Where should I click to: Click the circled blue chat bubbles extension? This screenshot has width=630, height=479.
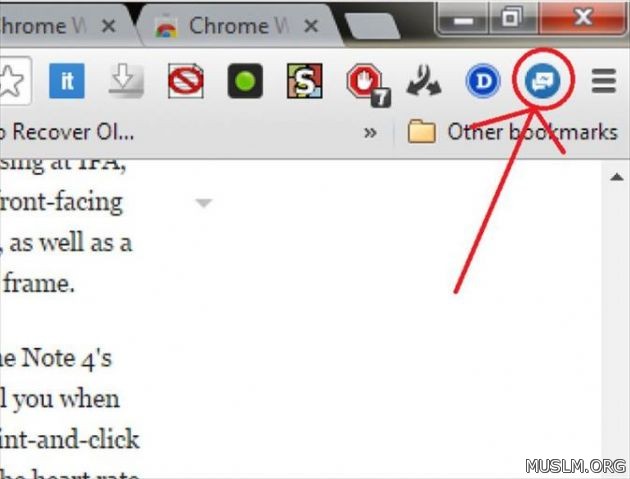coord(542,81)
